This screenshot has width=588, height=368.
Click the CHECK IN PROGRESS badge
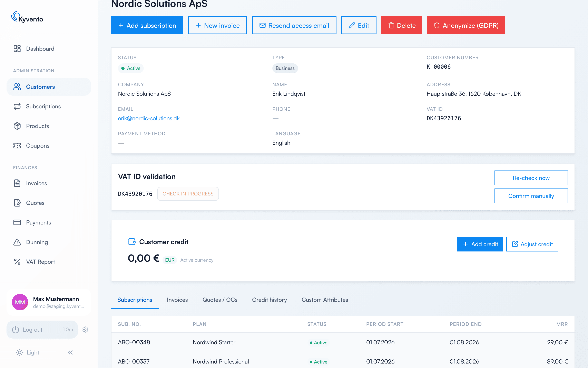[x=188, y=194]
